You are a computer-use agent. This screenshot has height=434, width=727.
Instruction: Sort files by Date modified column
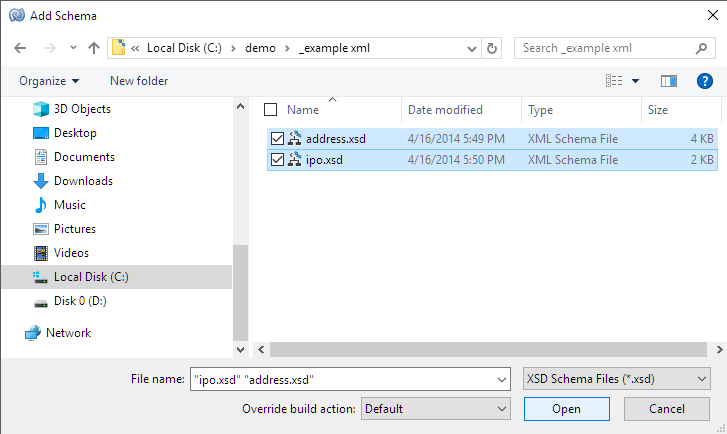coord(445,110)
